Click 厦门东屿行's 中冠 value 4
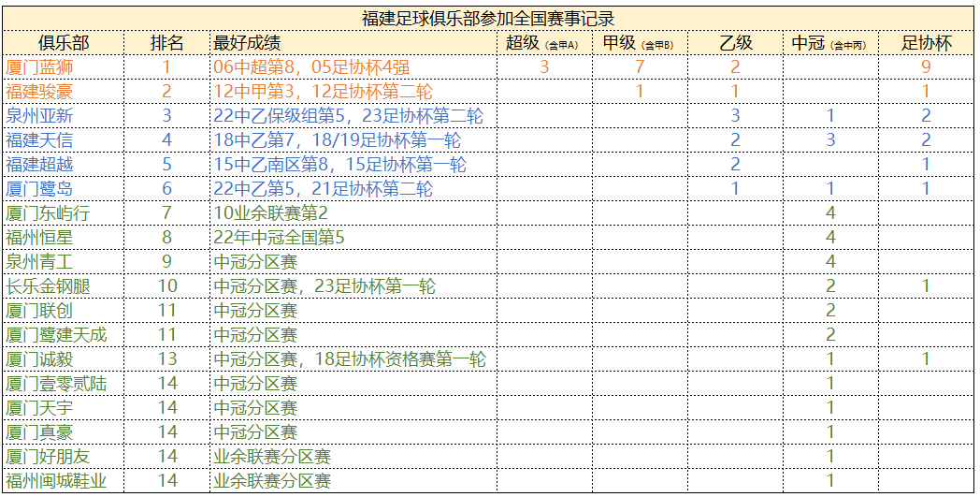The image size is (980, 497). 830,212
